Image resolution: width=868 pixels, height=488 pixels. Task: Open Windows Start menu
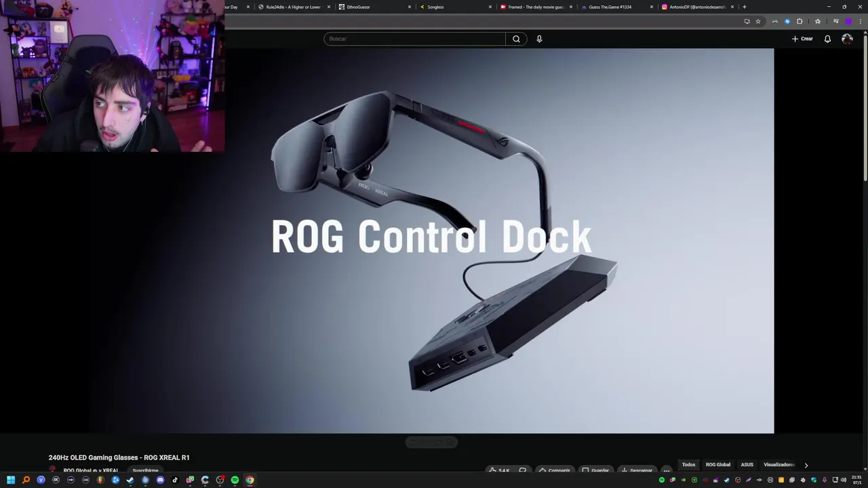11,480
